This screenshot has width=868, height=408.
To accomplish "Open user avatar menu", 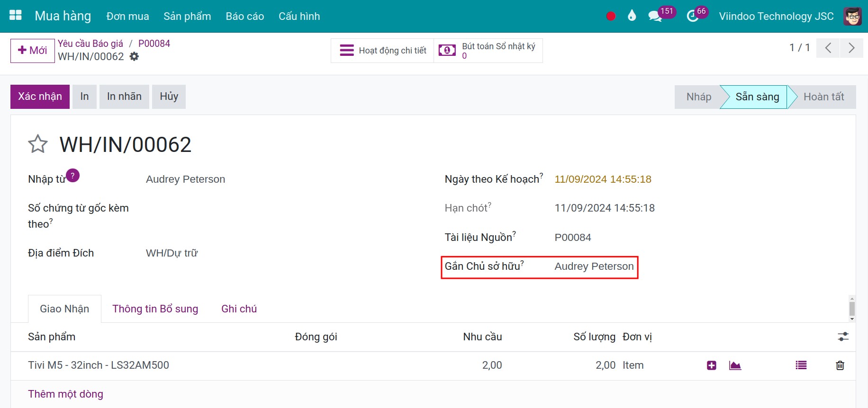I will click(852, 16).
